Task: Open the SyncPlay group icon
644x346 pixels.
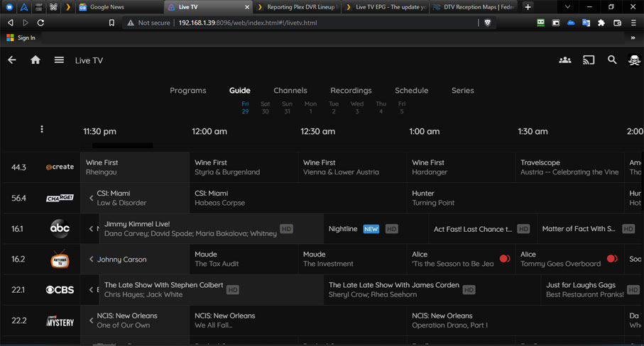Action: pos(565,60)
